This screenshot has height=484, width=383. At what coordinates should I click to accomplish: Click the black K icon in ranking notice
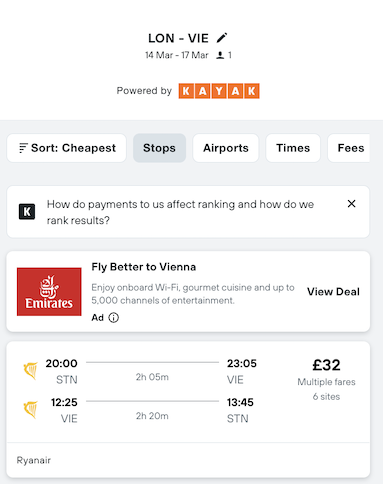(27, 212)
